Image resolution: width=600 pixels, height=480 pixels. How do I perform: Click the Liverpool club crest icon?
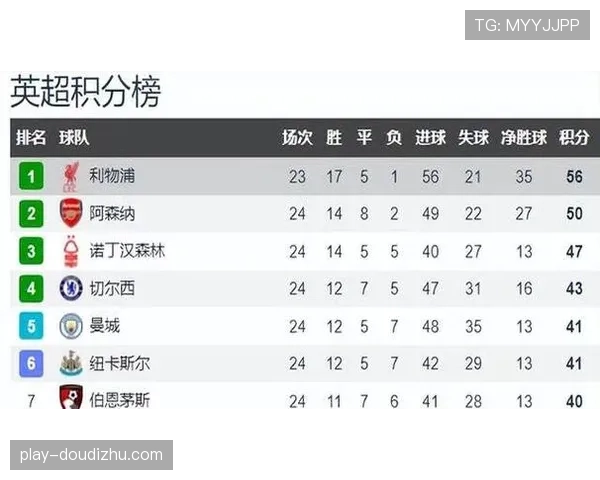69,177
